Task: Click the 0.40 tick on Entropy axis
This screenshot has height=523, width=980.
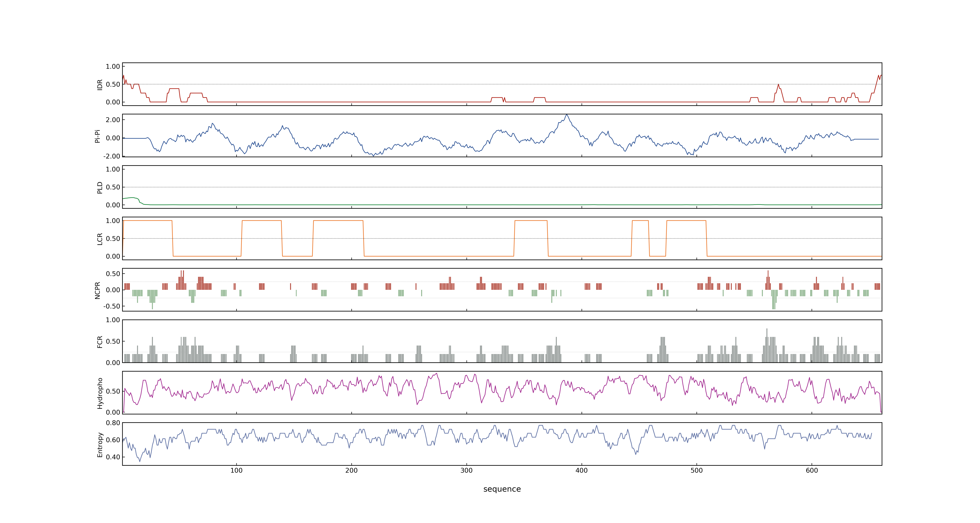Action: [113, 457]
